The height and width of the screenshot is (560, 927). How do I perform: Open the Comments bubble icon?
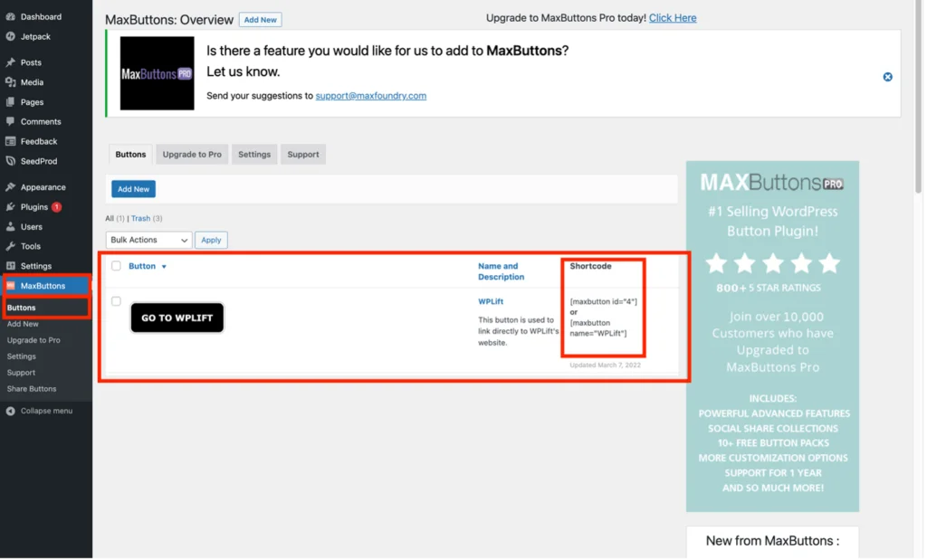[x=11, y=121]
